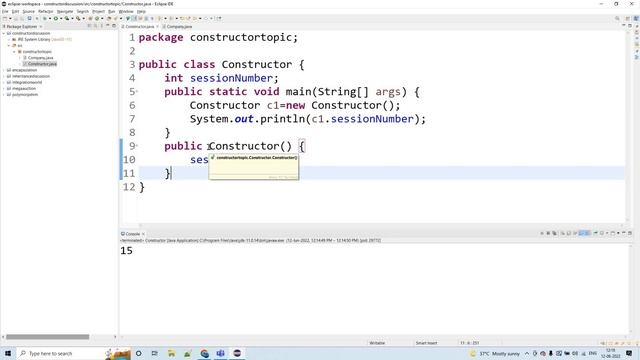
Task: Open the Edit menu
Action: (x=16, y=11)
